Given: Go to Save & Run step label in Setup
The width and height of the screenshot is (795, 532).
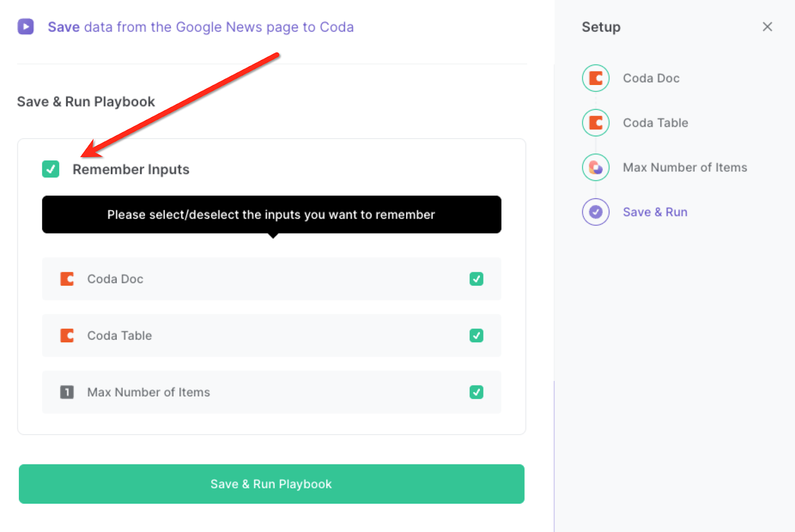Looking at the screenshot, I should (655, 212).
